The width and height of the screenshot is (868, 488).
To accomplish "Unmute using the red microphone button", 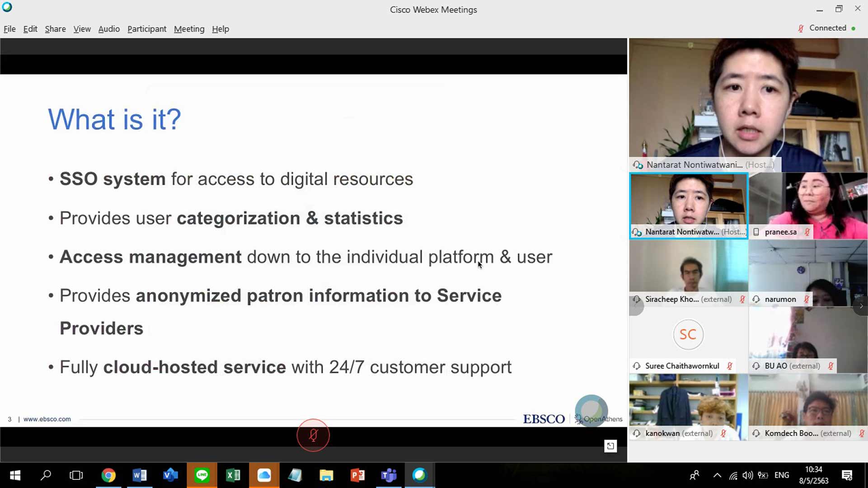I will point(313,435).
